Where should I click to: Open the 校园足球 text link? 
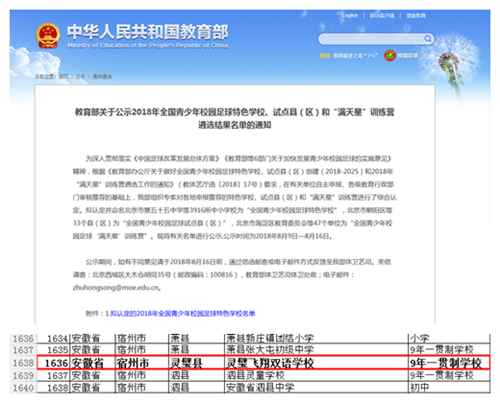pos(407,56)
